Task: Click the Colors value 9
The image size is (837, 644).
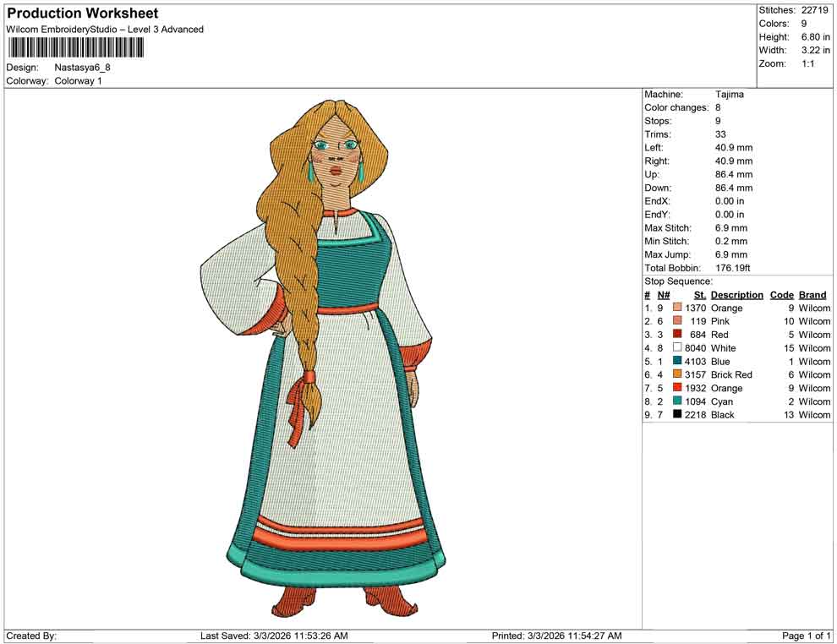Action: [x=804, y=24]
